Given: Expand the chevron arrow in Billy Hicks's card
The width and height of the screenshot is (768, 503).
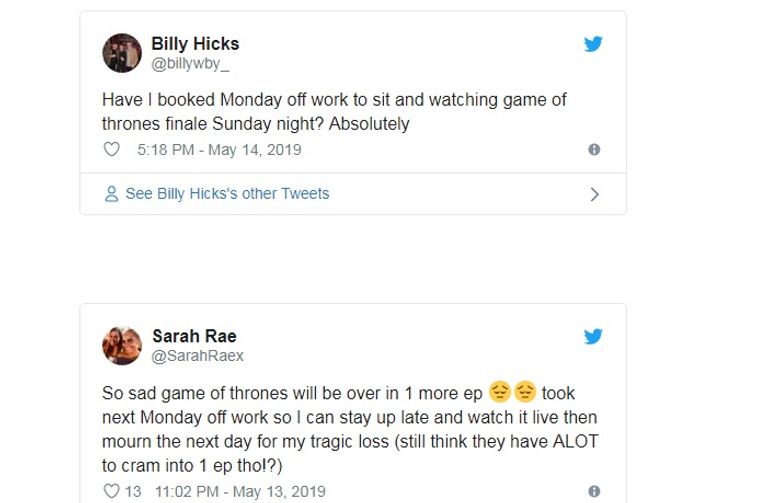Looking at the screenshot, I should point(594,194).
